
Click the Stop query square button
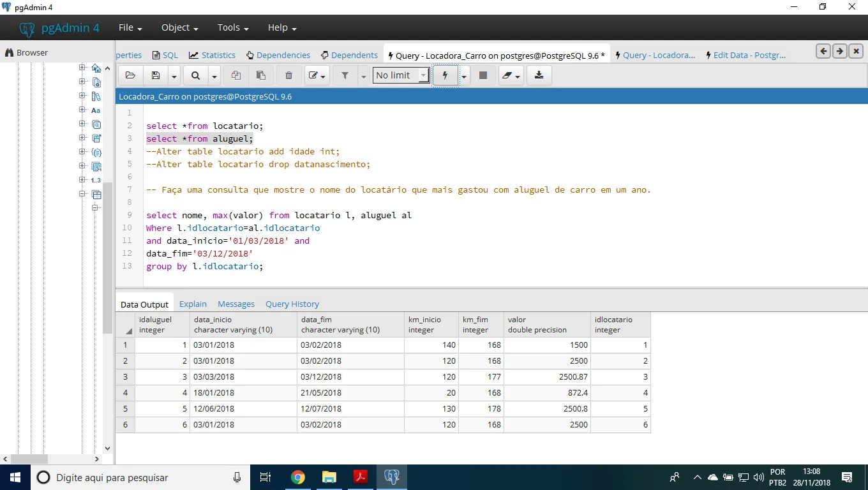click(x=483, y=75)
